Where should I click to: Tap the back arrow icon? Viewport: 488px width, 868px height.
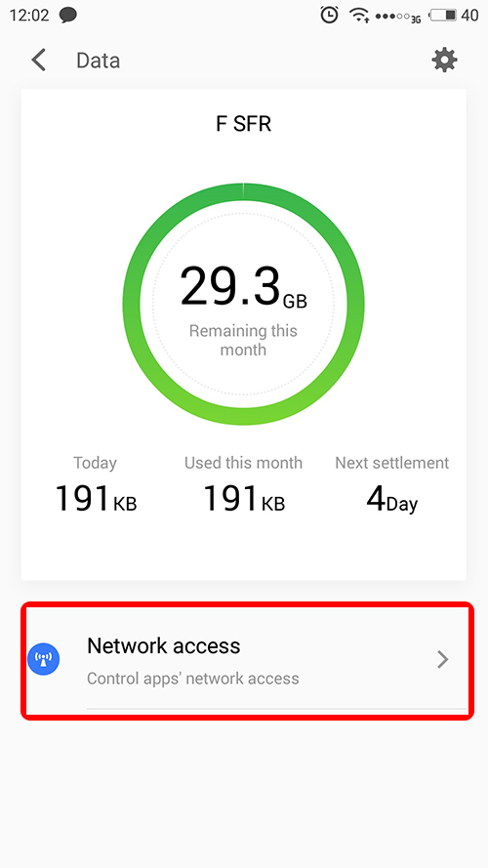pyautogui.click(x=38, y=60)
